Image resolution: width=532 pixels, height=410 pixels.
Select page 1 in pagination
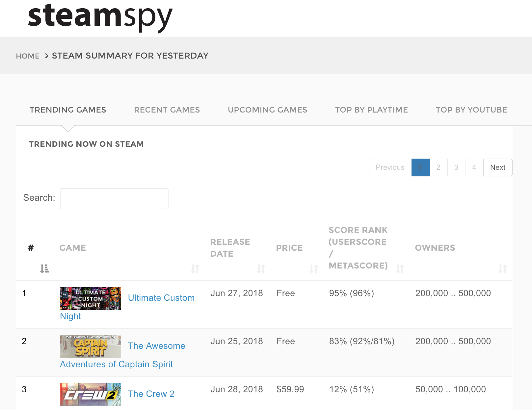(x=420, y=167)
